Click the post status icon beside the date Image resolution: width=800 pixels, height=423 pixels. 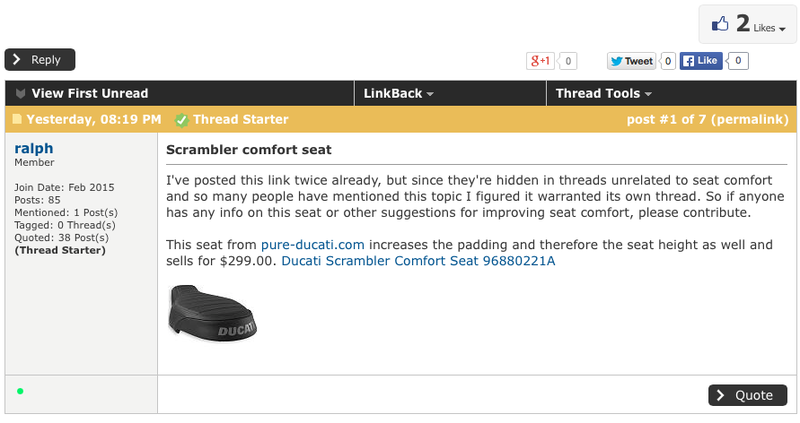pyautogui.click(x=16, y=120)
